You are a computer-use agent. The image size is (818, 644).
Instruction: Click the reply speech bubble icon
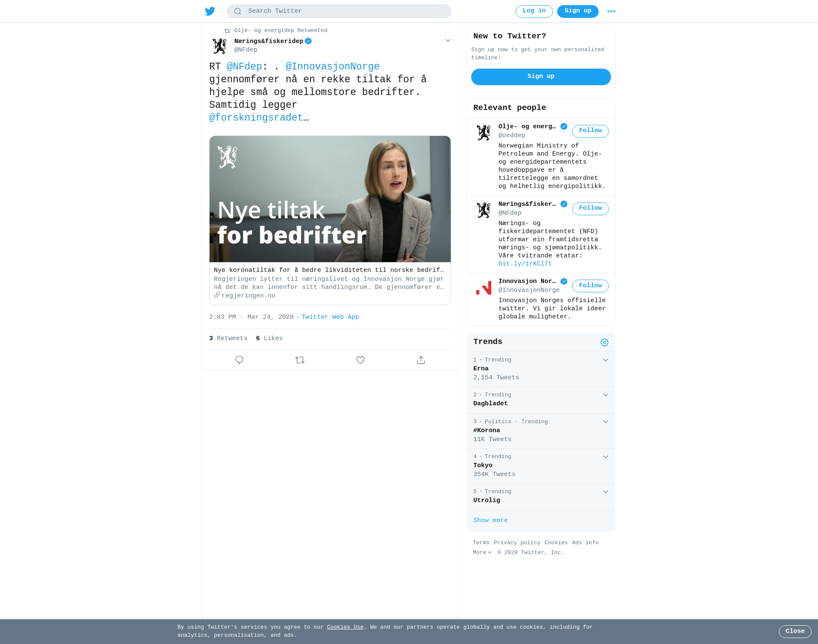click(239, 360)
